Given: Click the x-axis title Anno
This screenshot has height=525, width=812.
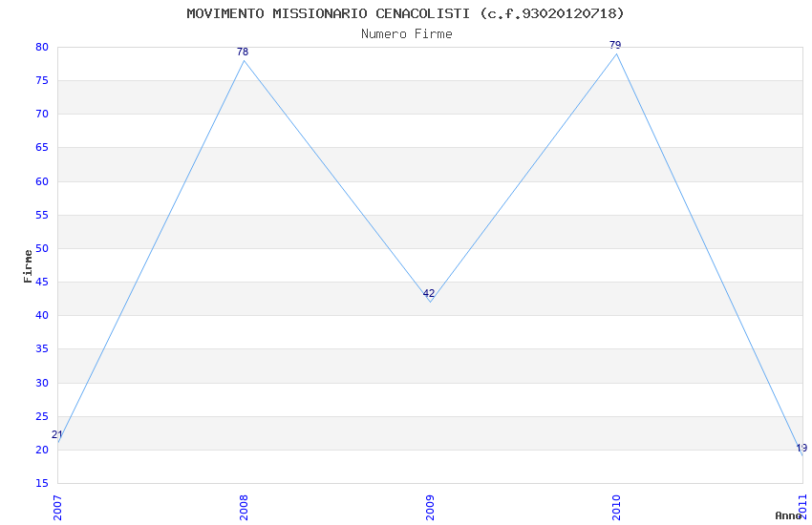Looking at the screenshot, I should 788,515.
